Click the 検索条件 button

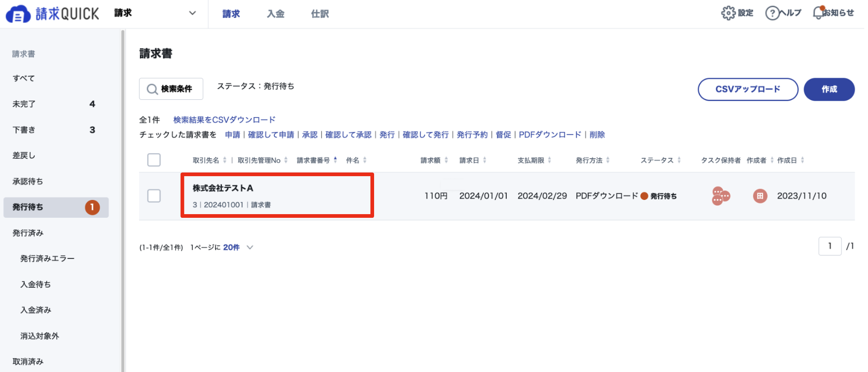[171, 89]
